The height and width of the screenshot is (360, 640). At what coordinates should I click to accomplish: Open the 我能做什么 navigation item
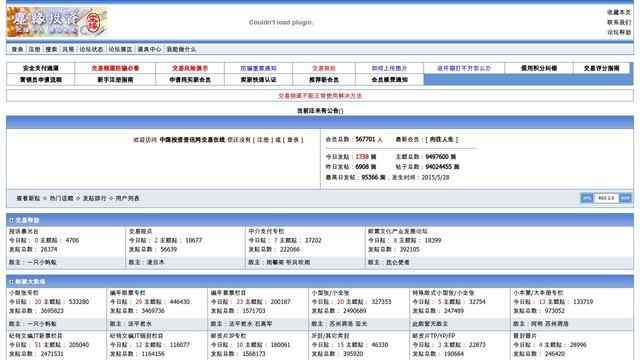pos(181,49)
